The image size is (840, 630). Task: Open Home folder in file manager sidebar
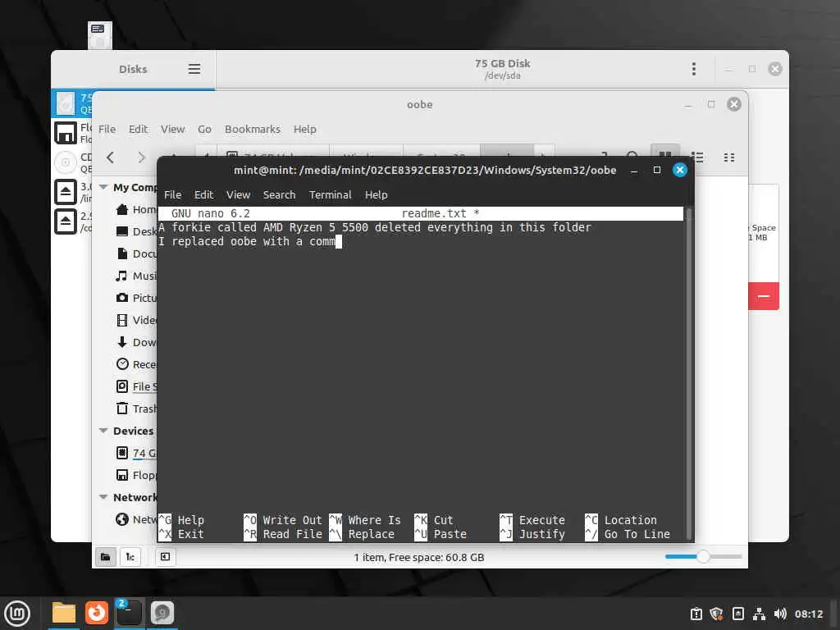(136, 209)
